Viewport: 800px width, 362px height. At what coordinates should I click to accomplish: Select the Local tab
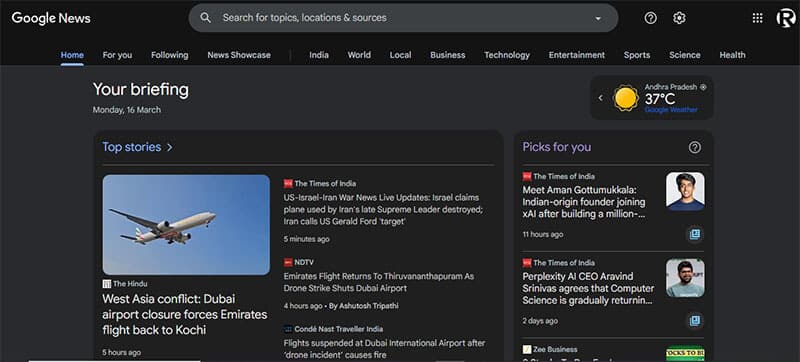click(x=401, y=55)
